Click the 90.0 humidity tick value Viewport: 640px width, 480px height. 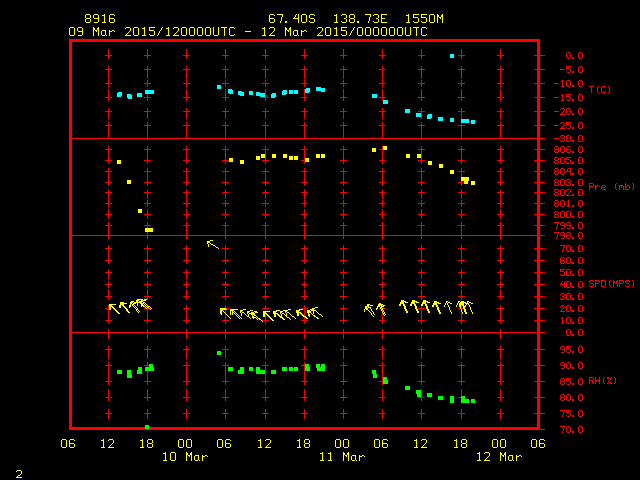point(571,366)
